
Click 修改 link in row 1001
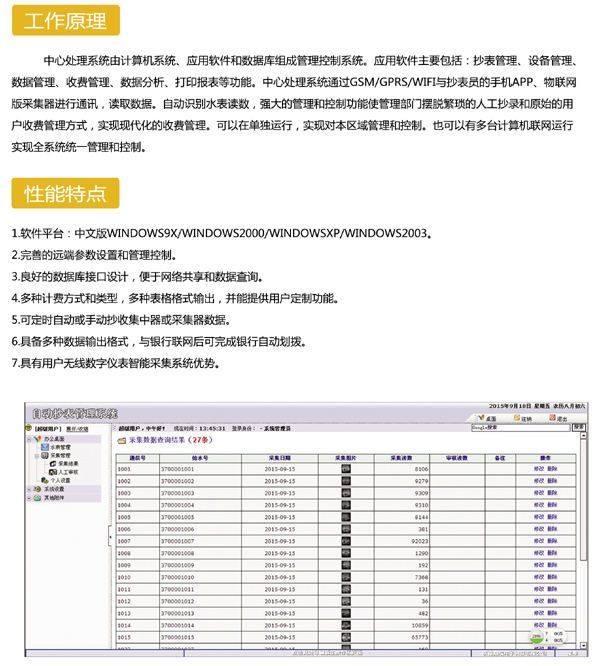pyautogui.click(x=539, y=468)
